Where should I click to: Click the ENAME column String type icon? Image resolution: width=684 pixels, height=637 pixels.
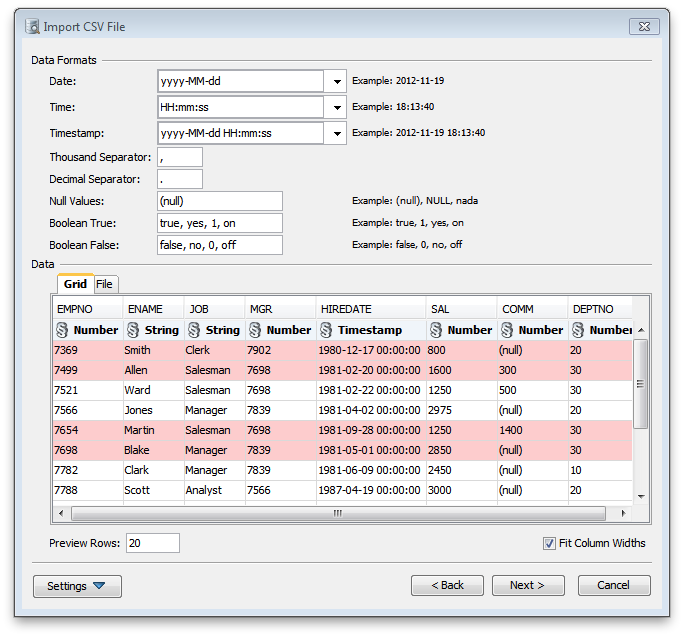pos(131,330)
